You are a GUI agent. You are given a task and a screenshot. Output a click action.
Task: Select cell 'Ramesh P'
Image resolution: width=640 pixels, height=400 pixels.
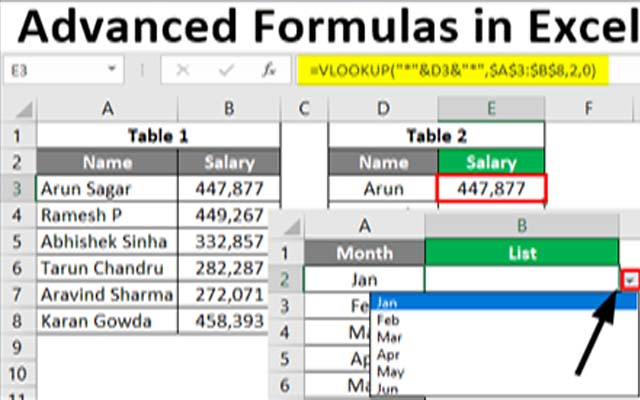coord(107,215)
